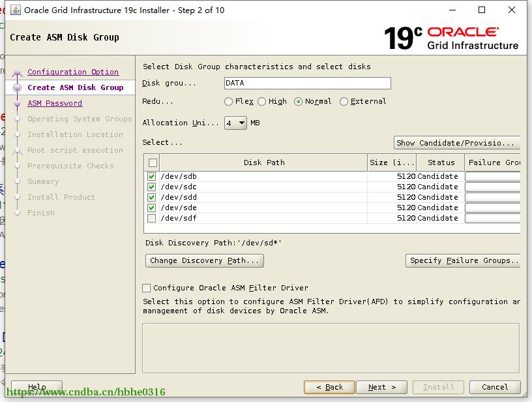This screenshot has width=532, height=402.
Task: Click Prerequisite Checks step
Action: coord(70,166)
